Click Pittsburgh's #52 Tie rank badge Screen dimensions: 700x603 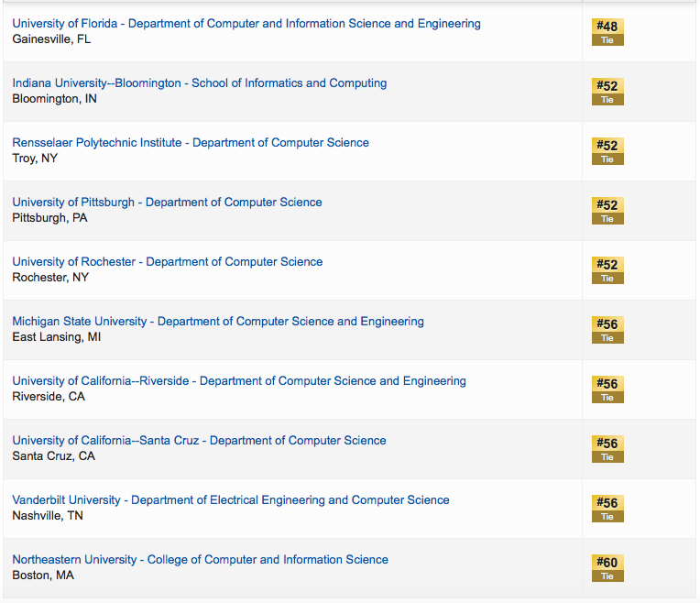click(607, 211)
